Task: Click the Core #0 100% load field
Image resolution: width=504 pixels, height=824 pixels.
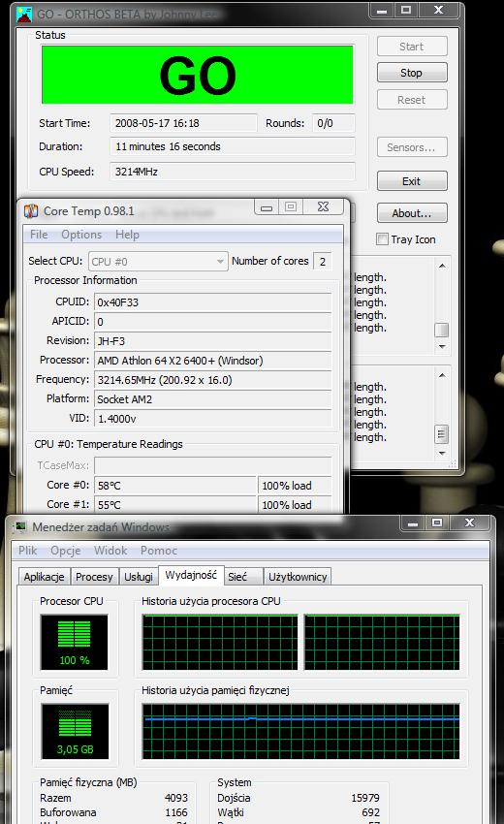Action: coord(295,486)
